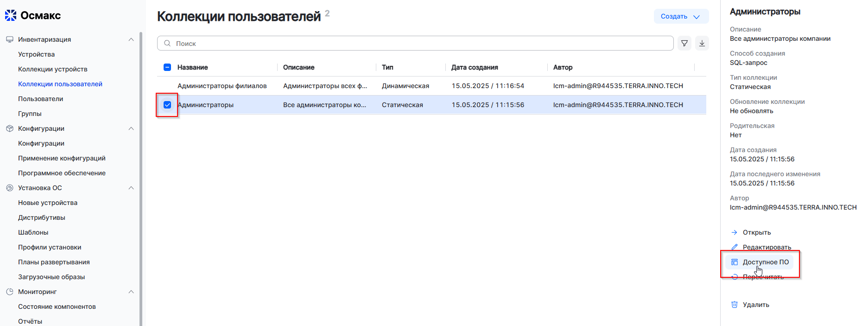Click the sidebar vertical scrollbar
The width and height of the screenshot is (868, 326).
141,176
